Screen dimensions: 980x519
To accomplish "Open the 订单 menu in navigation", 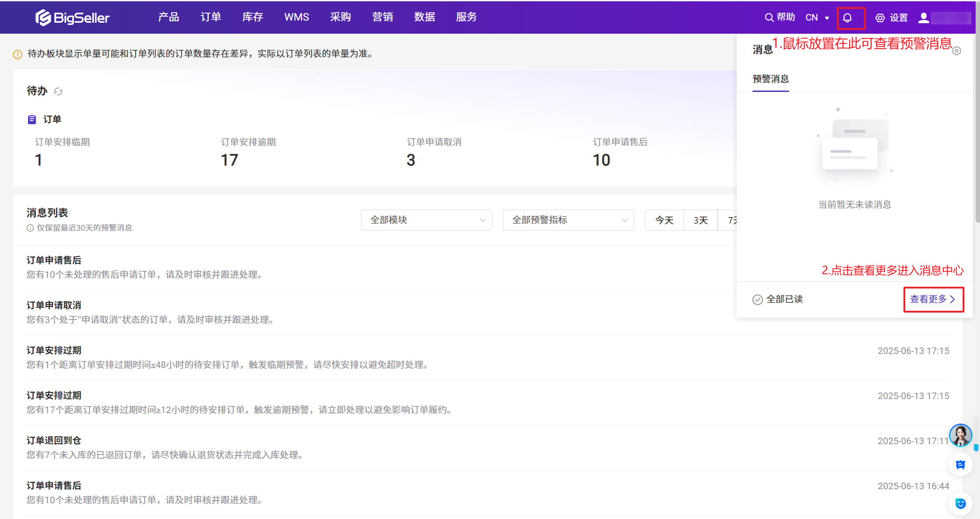I will click(x=211, y=17).
